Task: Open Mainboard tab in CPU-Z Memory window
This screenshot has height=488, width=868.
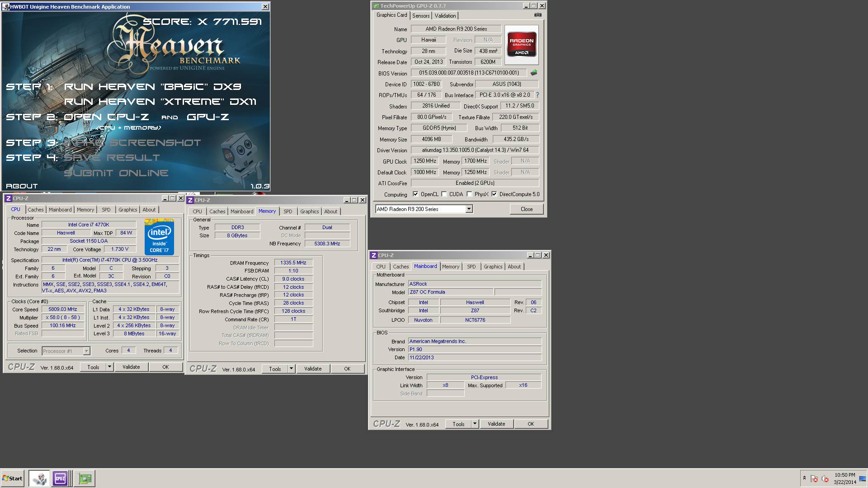Action: coord(242,211)
